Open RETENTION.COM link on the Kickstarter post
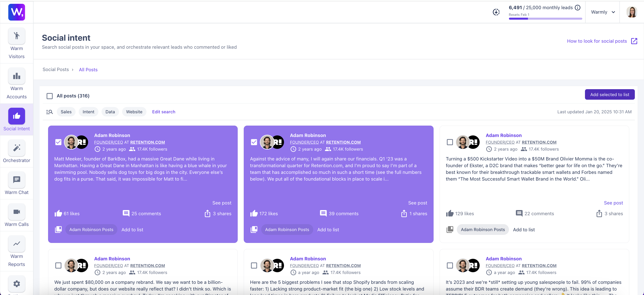644x295 pixels. (539, 142)
